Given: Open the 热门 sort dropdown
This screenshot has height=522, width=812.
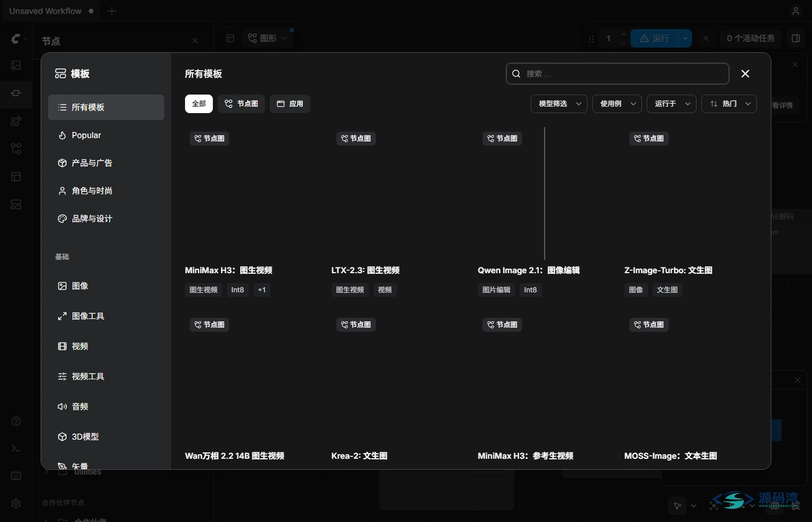Looking at the screenshot, I should click(x=729, y=104).
